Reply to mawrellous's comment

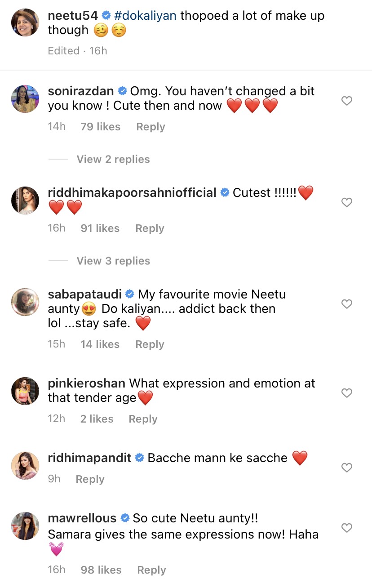[151, 570]
